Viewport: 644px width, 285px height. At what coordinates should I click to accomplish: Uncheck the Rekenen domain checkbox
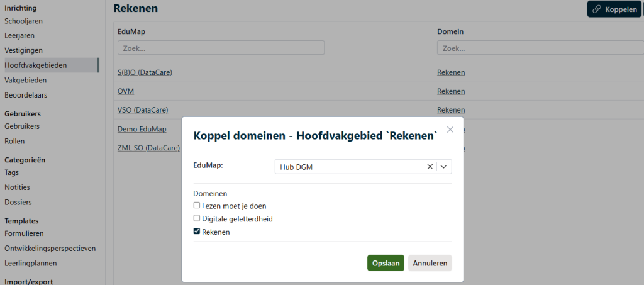point(197,232)
